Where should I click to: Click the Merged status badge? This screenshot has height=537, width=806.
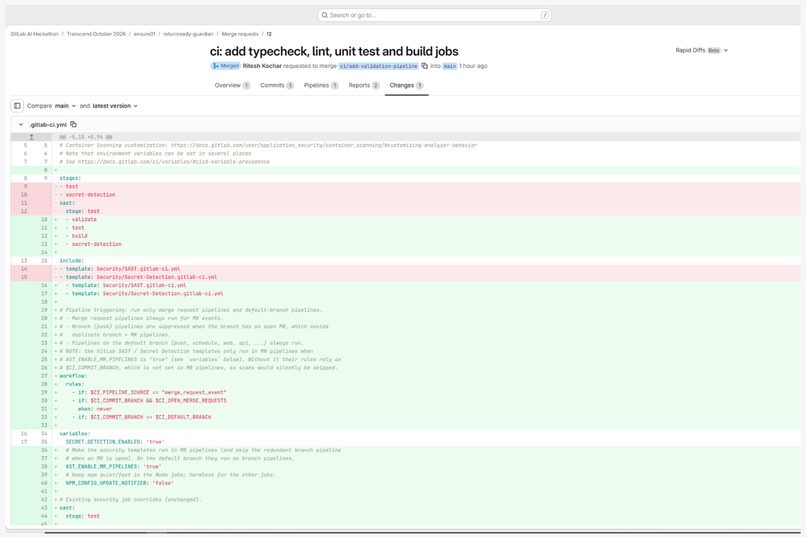(x=226, y=66)
